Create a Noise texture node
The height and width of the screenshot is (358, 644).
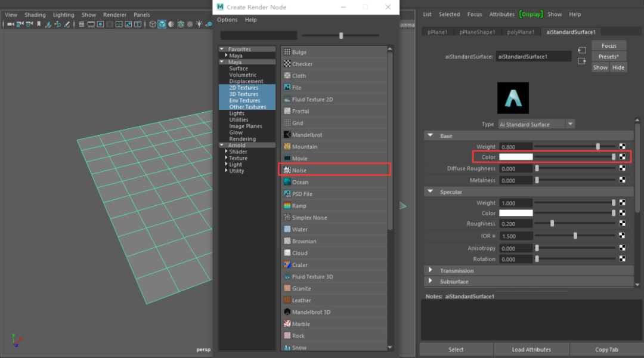tap(335, 170)
